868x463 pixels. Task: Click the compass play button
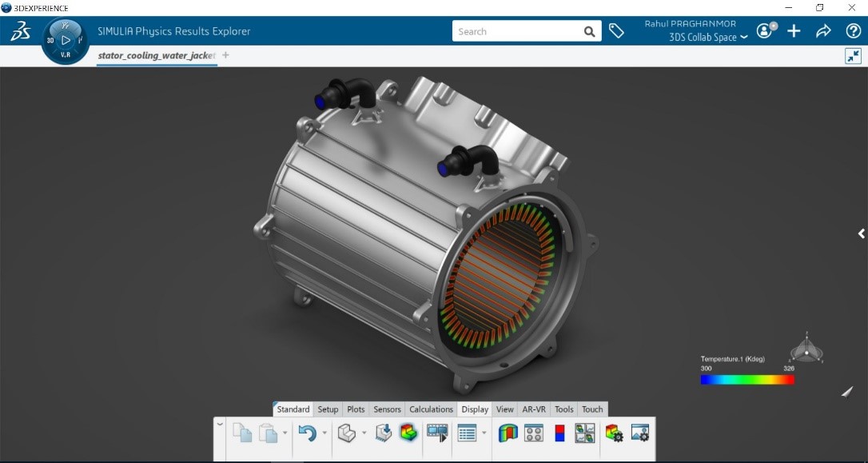pyautogui.click(x=66, y=40)
